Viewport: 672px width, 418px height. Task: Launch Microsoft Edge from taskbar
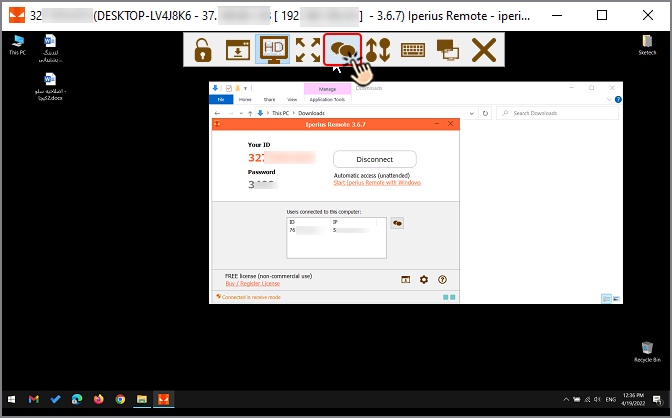tap(77, 399)
